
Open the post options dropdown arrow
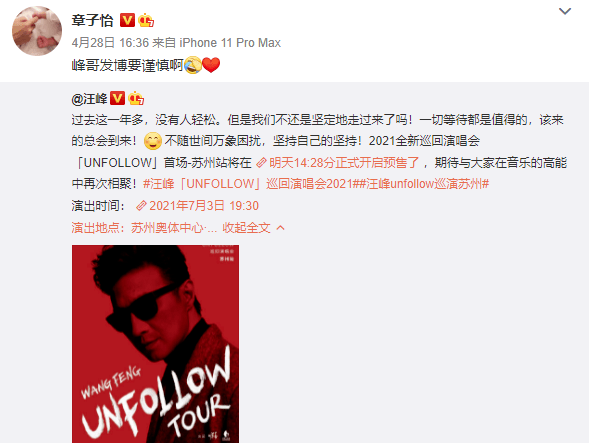click(x=565, y=11)
